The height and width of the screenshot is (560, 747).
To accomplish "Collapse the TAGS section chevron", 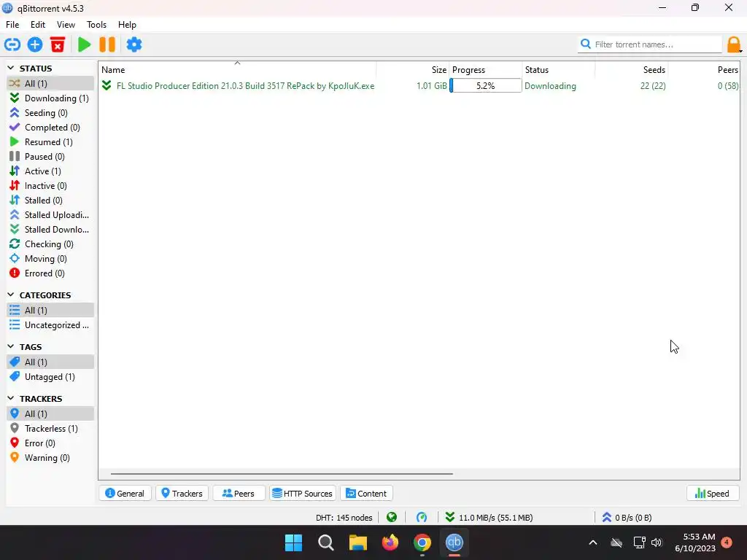I will 11,346.
